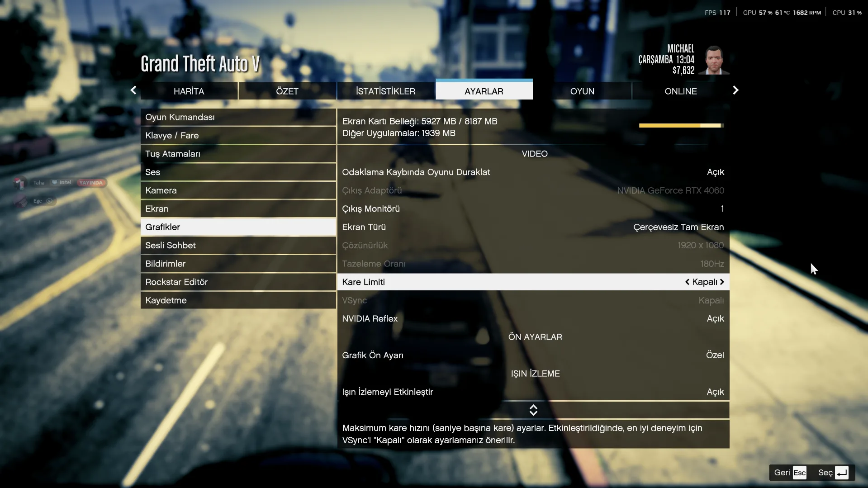The width and height of the screenshot is (868, 488).
Task: Click the FPS counter in the overlay
Action: [x=717, y=13]
